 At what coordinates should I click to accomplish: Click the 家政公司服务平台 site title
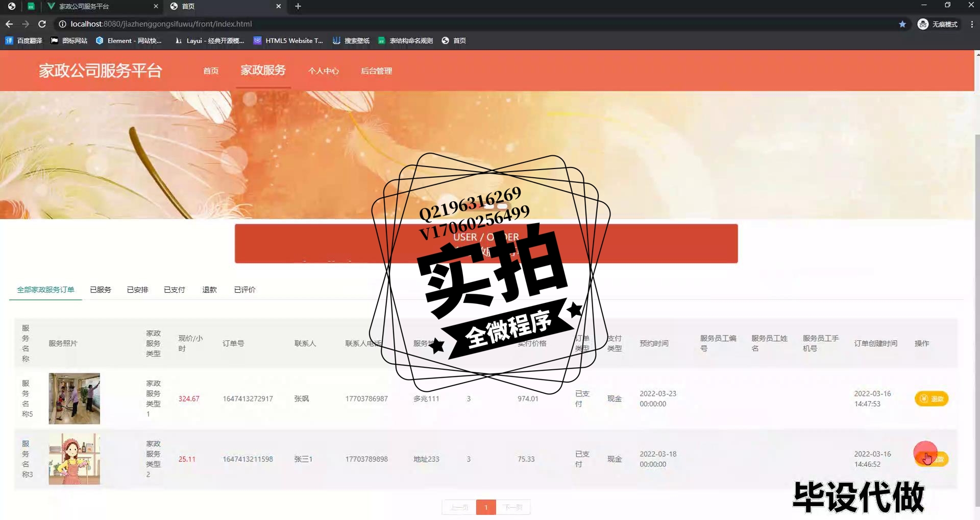(101, 70)
